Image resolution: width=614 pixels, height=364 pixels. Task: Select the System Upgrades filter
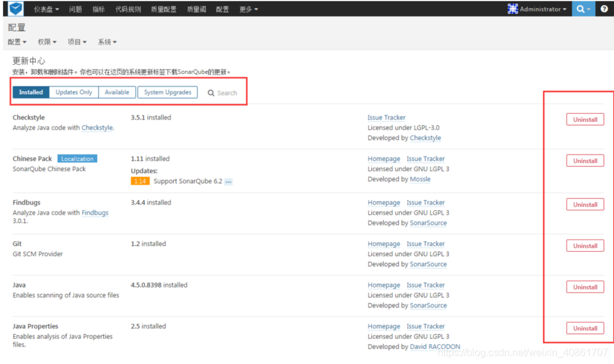[168, 92]
